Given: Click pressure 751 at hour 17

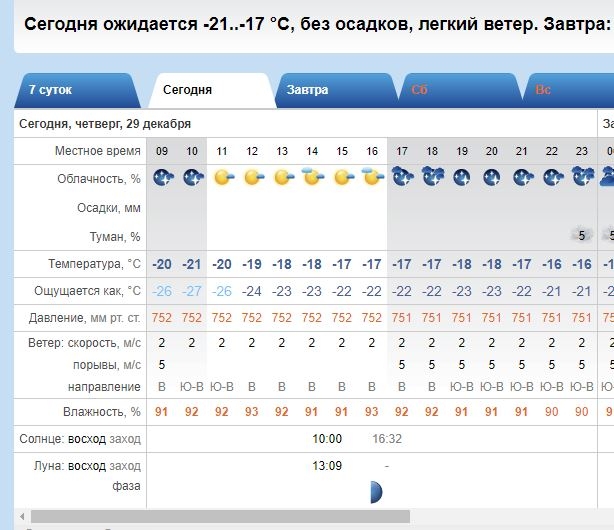Looking at the screenshot, I should [x=402, y=318].
